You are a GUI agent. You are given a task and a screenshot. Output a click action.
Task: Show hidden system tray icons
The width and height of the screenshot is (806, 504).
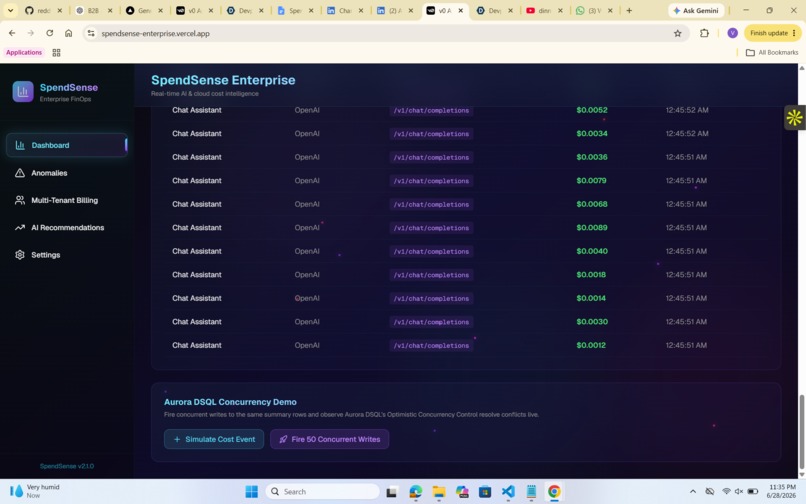(x=693, y=492)
